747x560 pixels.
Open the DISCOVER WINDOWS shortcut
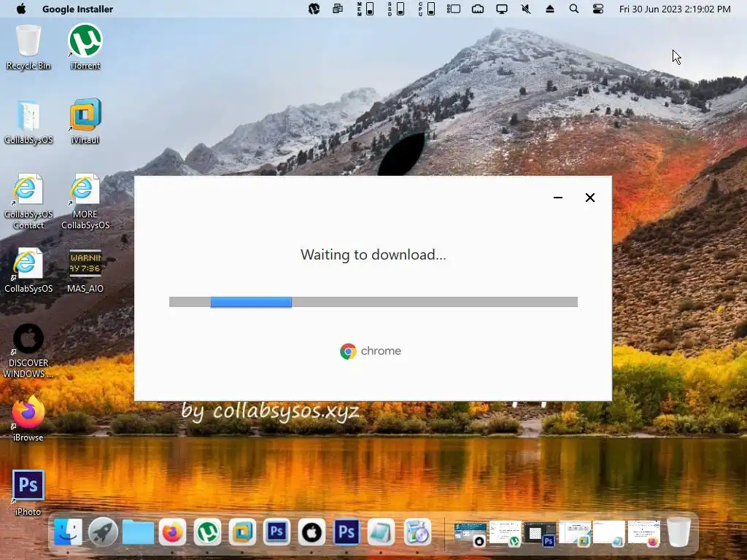pyautogui.click(x=28, y=351)
